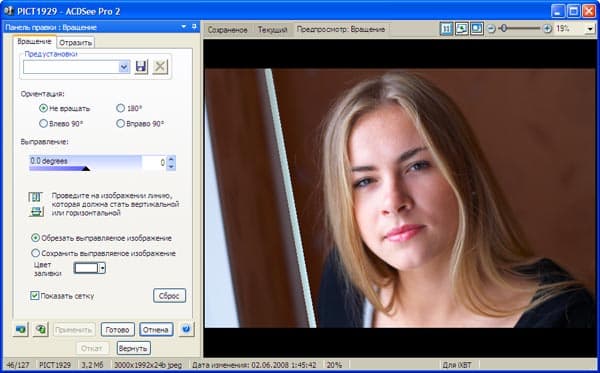This screenshot has width=600, height=373.
Task: Open the Текущий preview tab
Action: [272, 29]
